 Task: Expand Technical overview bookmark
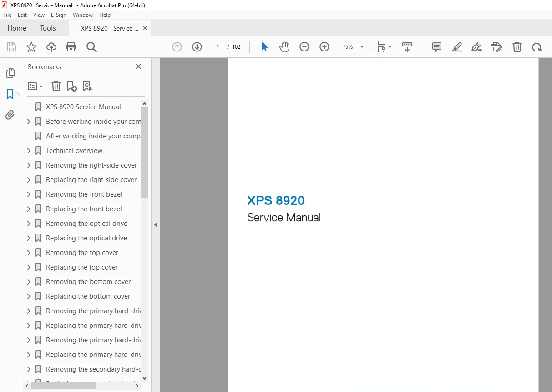[x=29, y=151]
